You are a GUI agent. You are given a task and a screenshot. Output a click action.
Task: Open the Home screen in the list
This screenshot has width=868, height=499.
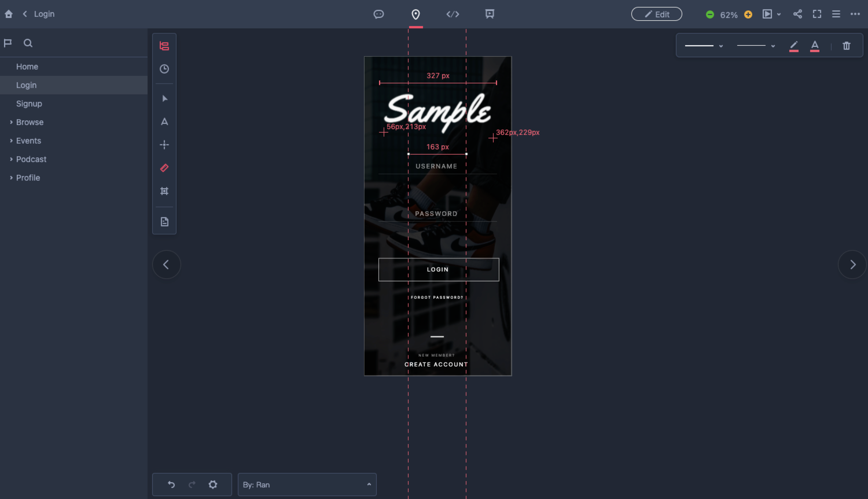coord(74,67)
